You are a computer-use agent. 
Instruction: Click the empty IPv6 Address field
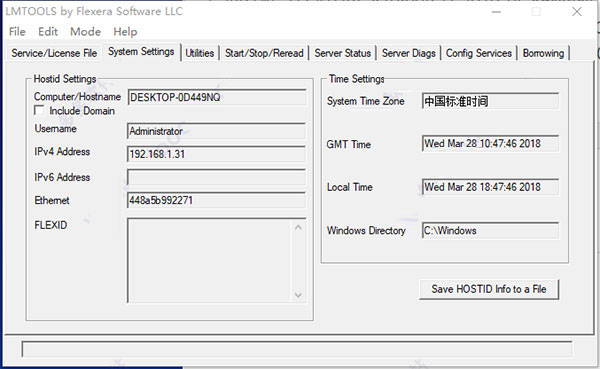click(x=217, y=177)
